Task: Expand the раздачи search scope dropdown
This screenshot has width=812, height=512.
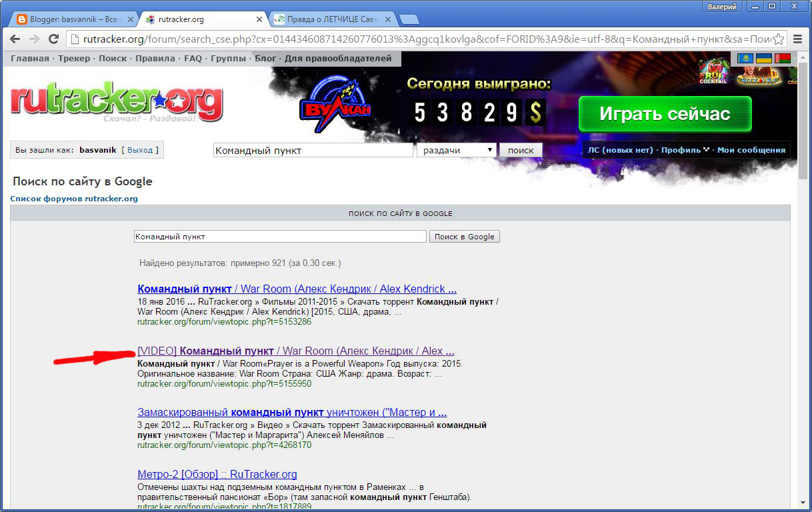Action: [457, 150]
